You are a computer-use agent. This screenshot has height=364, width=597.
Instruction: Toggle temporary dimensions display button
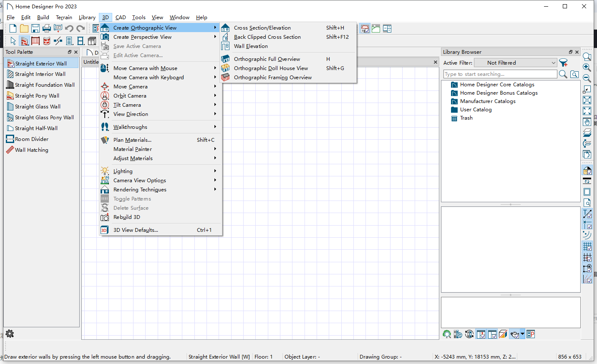587,214
